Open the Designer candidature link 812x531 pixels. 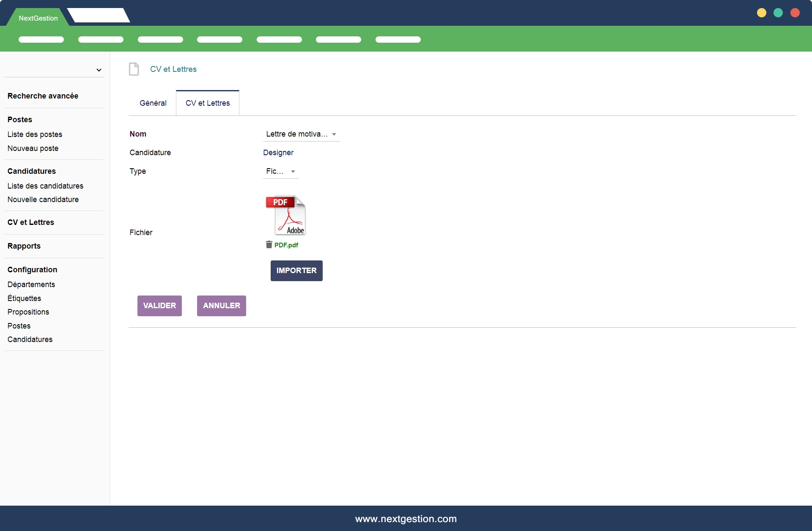coord(278,153)
